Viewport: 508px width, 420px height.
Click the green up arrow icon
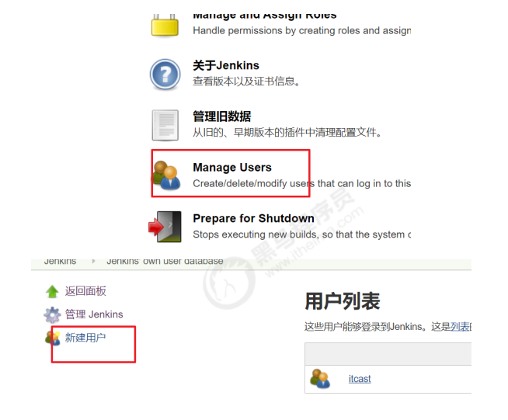(x=52, y=291)
